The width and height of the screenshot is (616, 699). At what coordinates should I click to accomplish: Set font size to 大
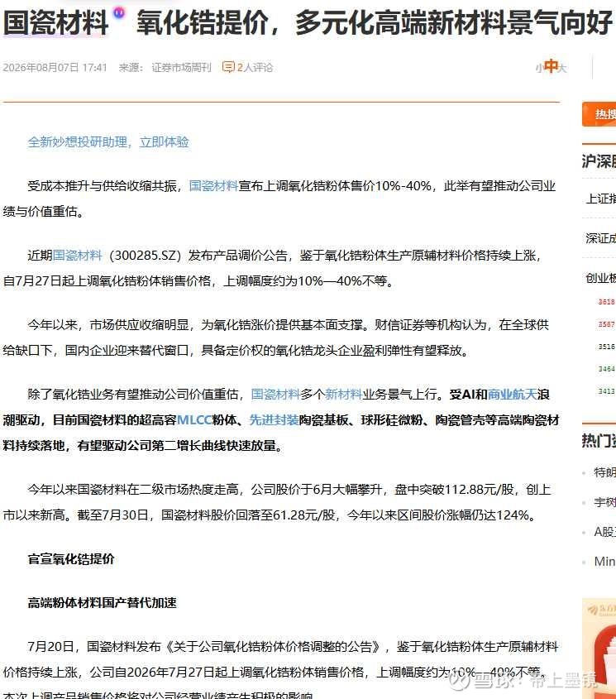(562, 68)
